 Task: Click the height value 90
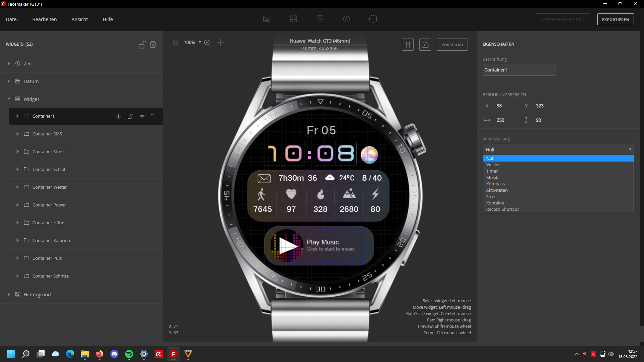538,120
